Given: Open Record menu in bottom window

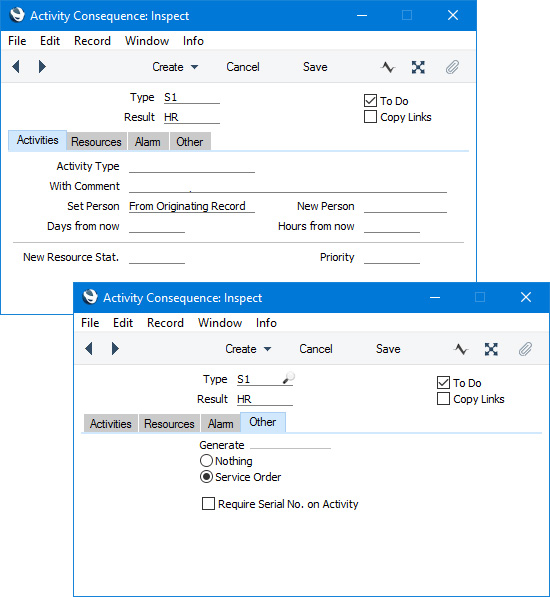Looking at the screenshot, I should tap(165, 323).
